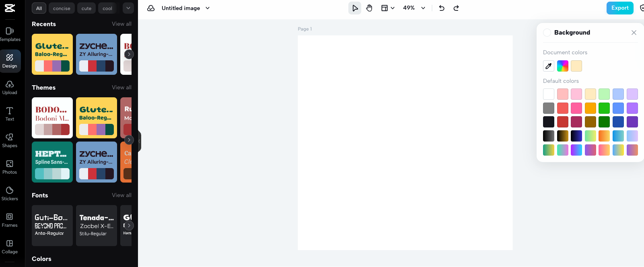Open the Untitled image title dropdown
This screenshot has width=644, height=267.
pyautogui.click(x=208, y=8)
